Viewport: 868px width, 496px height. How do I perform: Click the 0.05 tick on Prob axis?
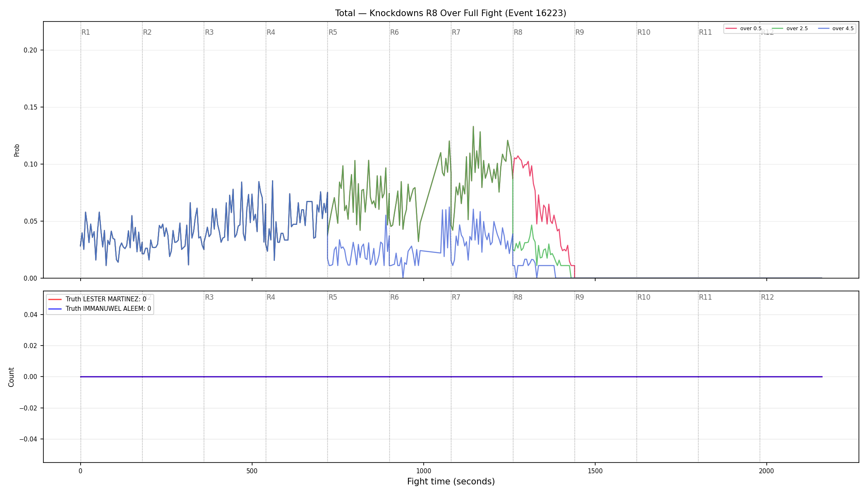coord(31,222)
